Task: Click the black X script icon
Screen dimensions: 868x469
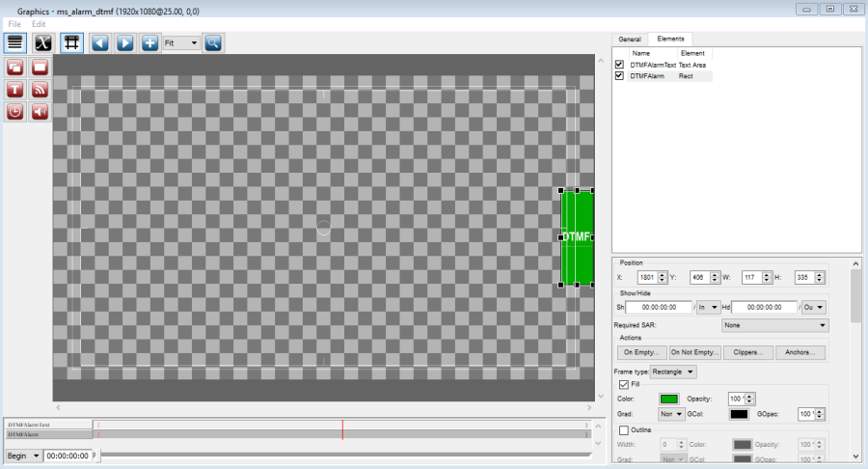Action: click(42, 42)
